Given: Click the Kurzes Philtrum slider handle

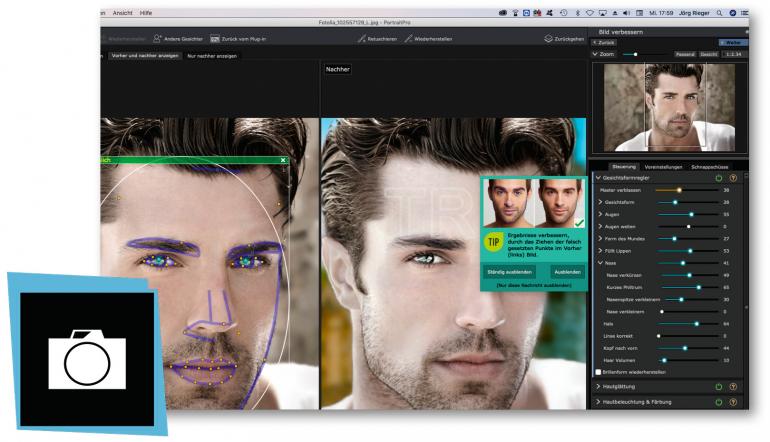Looking at the screenshot, I should point(699,287).
